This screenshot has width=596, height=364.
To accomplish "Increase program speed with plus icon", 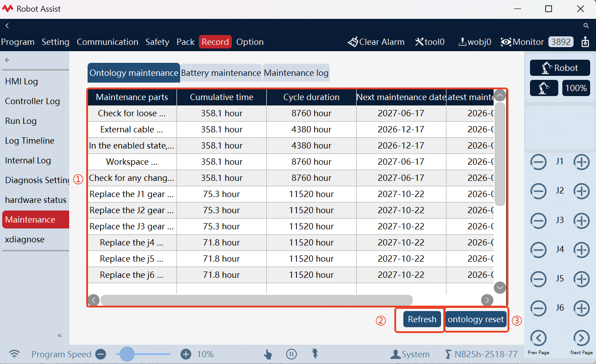I will (186, 354).
